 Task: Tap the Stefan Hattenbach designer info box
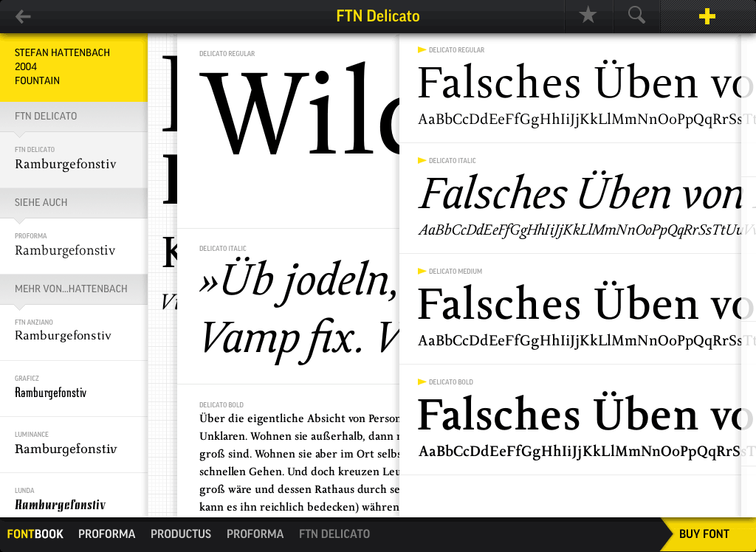click(x=74, y=67)
